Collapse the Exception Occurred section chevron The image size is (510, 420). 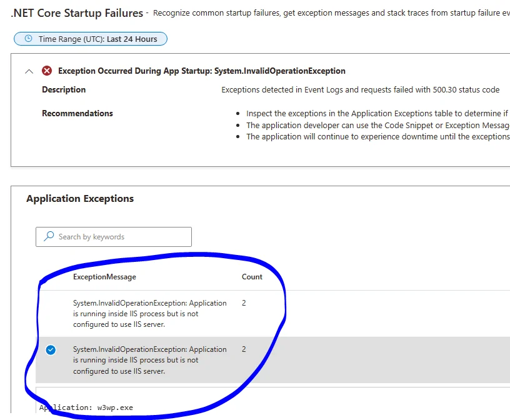(x=29, y=71)
